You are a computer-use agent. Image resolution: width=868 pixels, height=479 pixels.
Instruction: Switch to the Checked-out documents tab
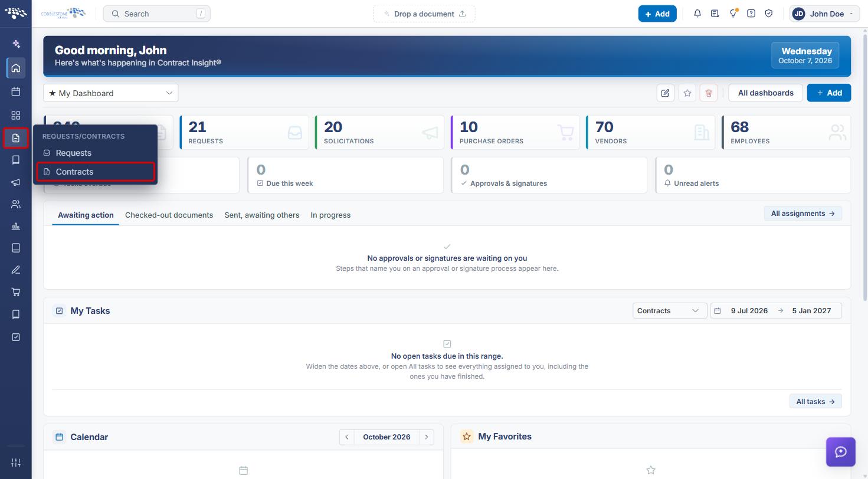(169, 215)
